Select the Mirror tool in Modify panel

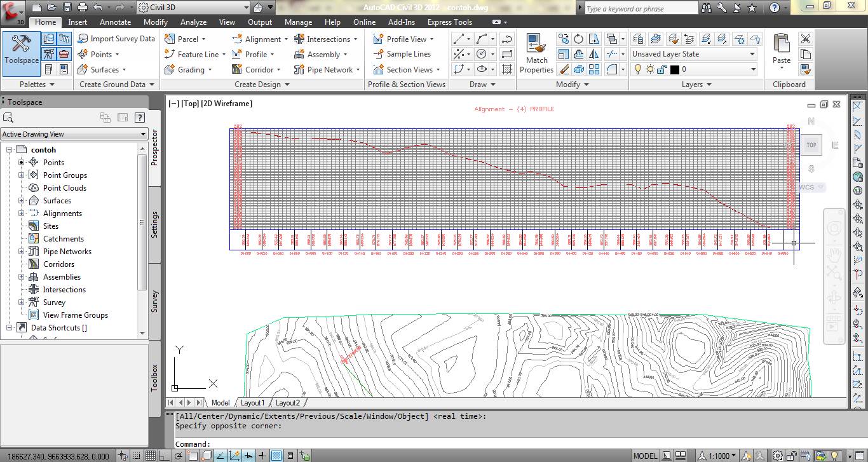click(x=594, y=54)
